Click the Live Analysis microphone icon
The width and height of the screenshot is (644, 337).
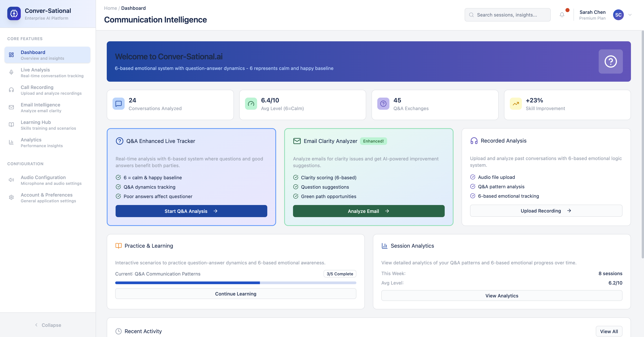(11, 72)
